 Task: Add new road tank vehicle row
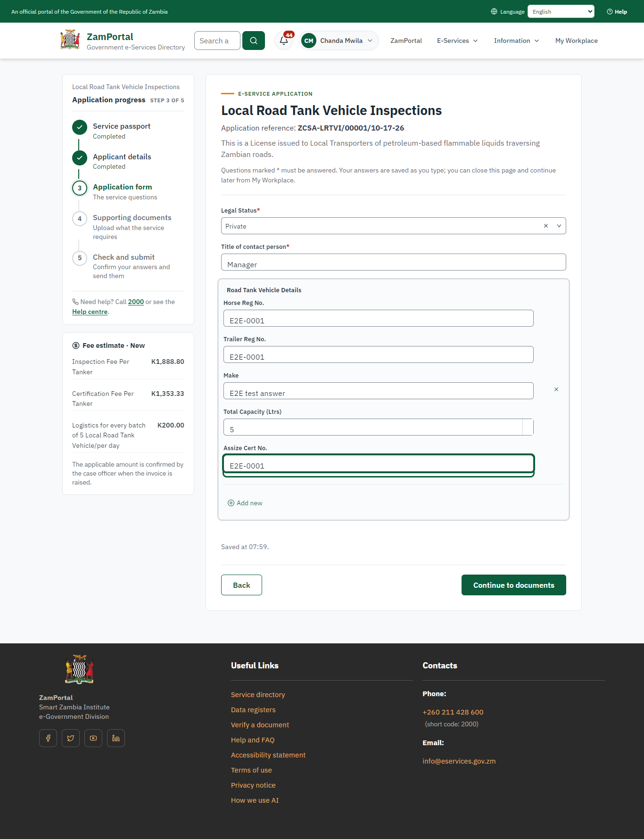(x=245, y=503)
